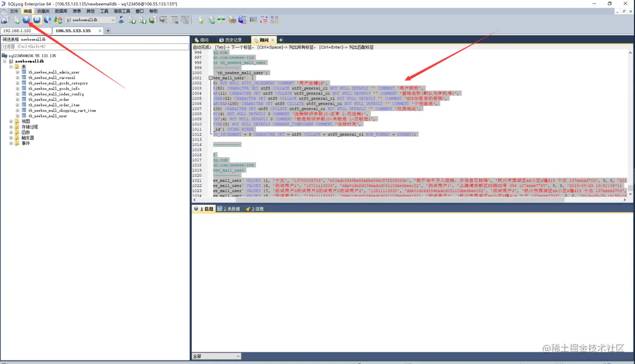Click the SQL editor horizontal scrollbar

click(410, 200)
